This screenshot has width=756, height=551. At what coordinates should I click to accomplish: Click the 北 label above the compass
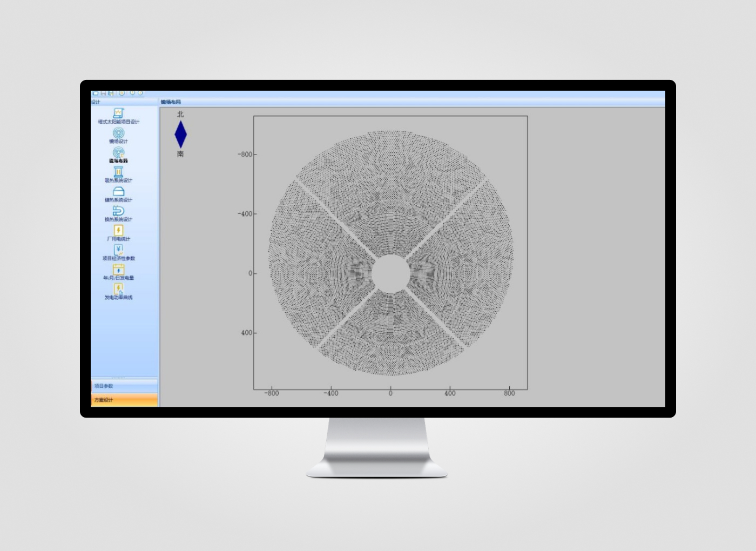pos(180,114)
